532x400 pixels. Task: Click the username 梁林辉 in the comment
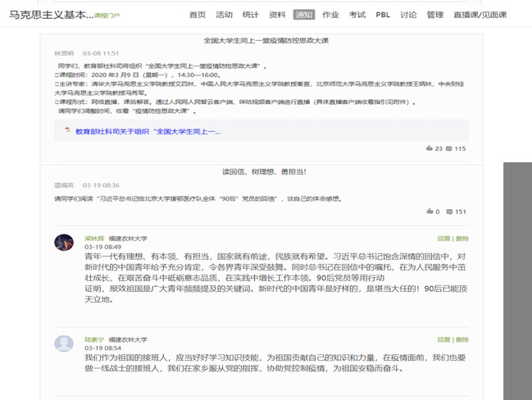coord(94,239)
